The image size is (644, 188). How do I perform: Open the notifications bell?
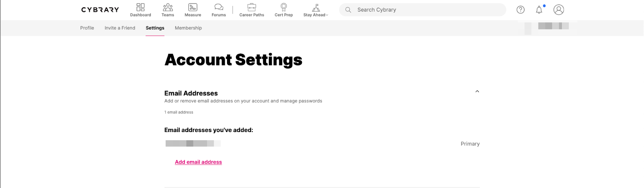tap(539, 10)
